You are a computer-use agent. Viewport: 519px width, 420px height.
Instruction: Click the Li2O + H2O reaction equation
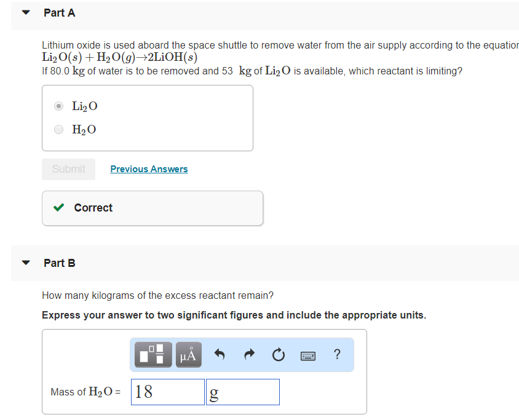coord(119,58)
